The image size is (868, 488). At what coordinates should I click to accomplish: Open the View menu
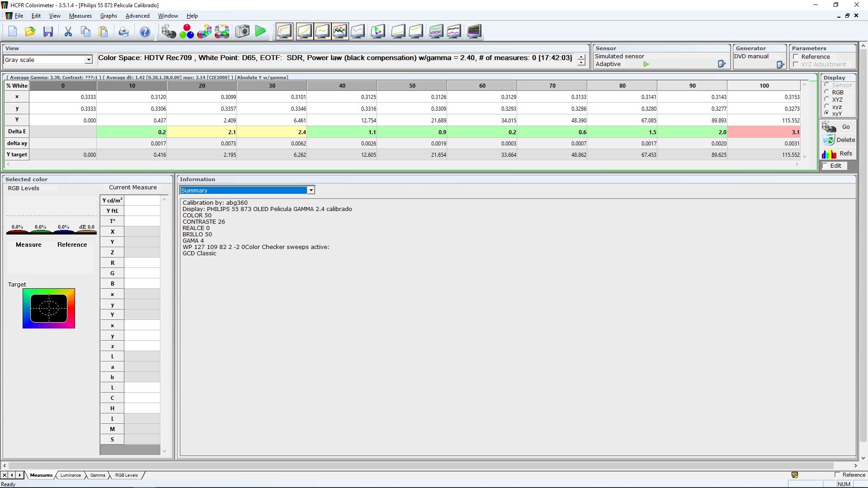pyautogui.click(x=55, y=16)
